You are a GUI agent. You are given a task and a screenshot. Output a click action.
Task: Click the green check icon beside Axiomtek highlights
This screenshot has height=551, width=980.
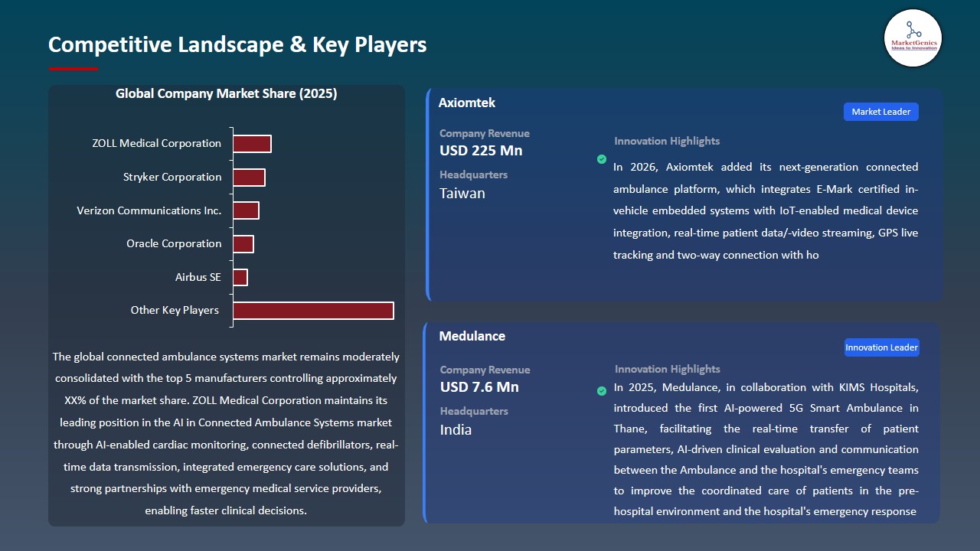point(602,159)
